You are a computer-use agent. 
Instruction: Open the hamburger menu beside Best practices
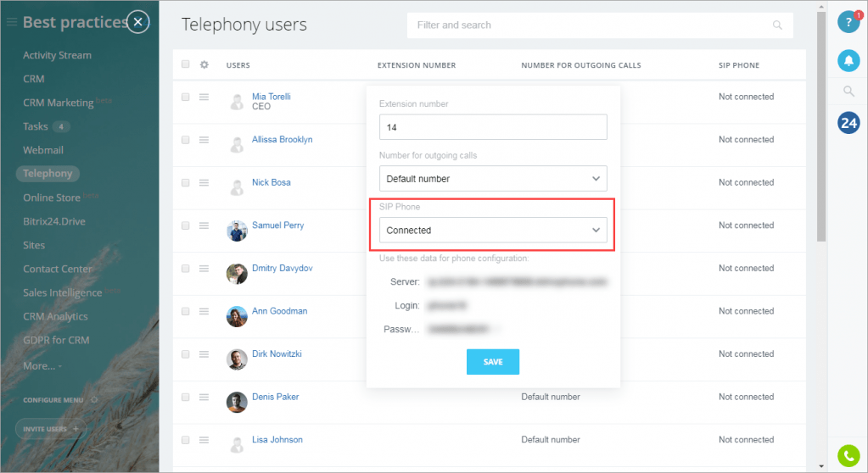pyautogui.click(x=12, y=22)
